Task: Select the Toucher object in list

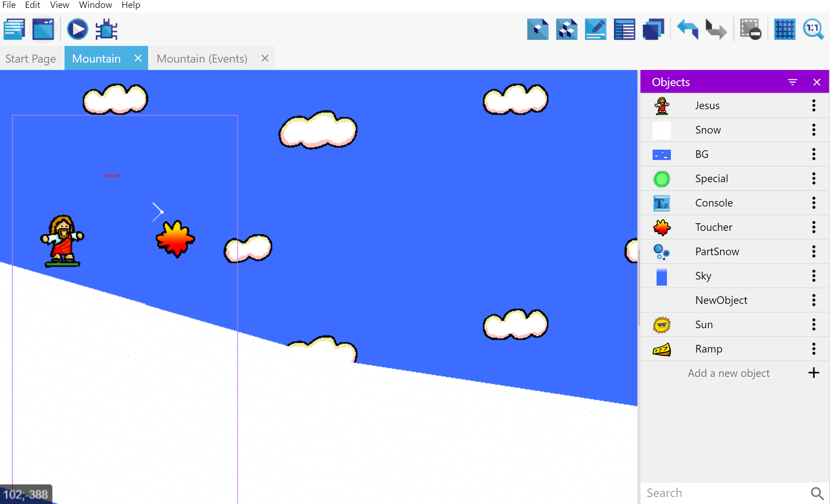Action: point(734,227)
